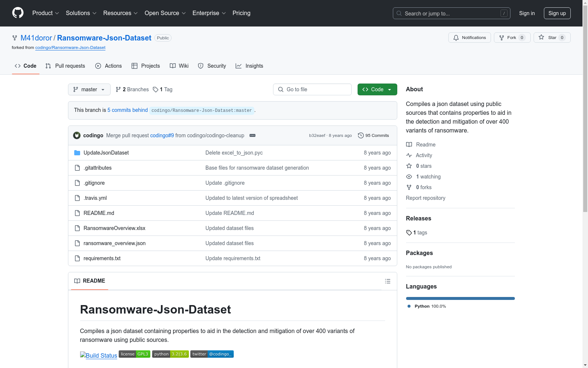Click the Build Status badge link
Screen dimensions: 588x368
click(x=98, y=355)
